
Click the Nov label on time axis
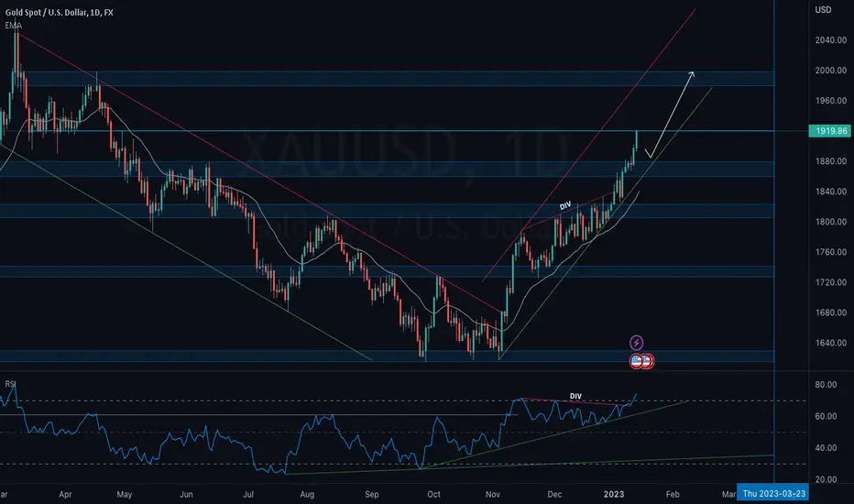coord(493,494)
